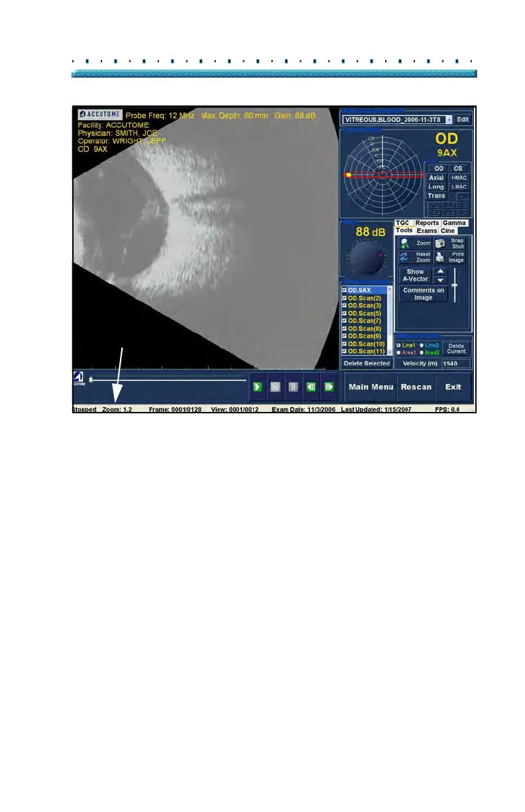Click scan list scrollbar up arrow
This screenshot has height=812, width=525.
tap(390, 290)
